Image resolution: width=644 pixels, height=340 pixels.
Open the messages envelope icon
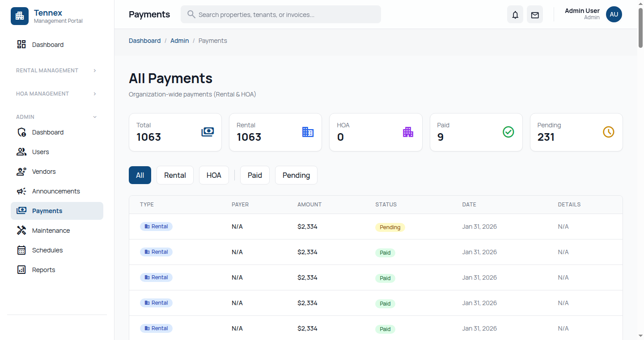[534, 14]
